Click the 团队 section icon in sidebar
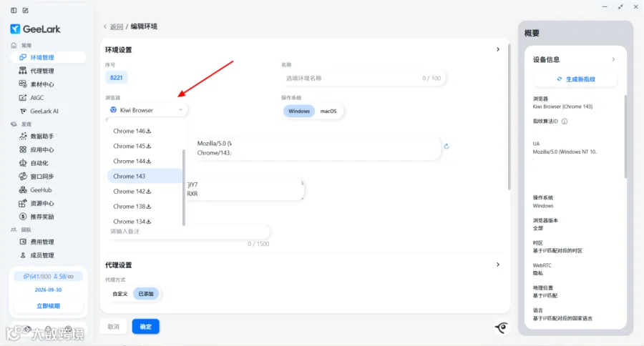 pyautogui.click(x=14, y=230)
